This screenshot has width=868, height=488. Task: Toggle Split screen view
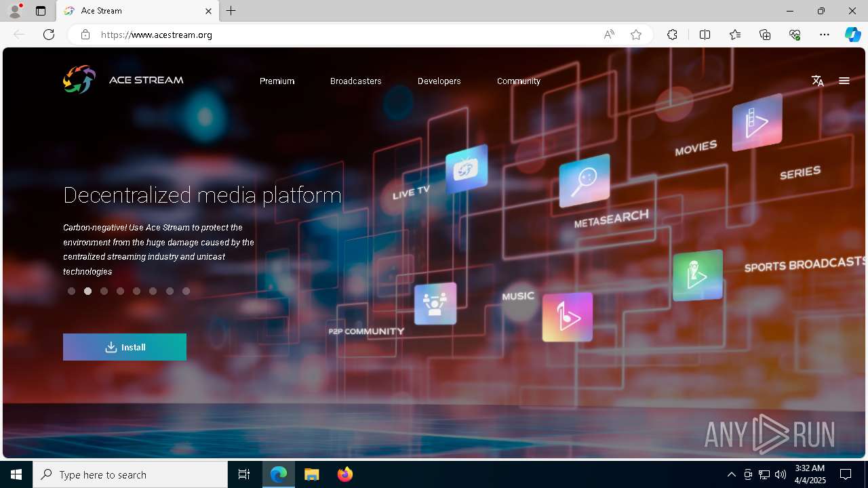point(705,35)
